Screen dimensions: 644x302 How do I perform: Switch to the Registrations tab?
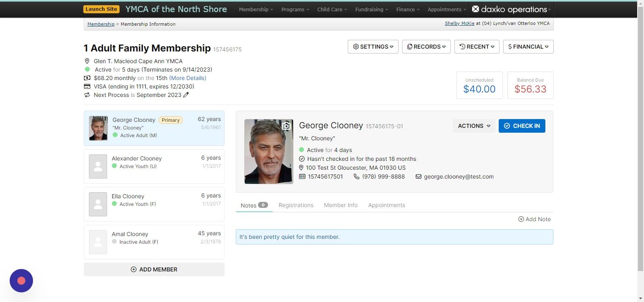click(296, 205)
